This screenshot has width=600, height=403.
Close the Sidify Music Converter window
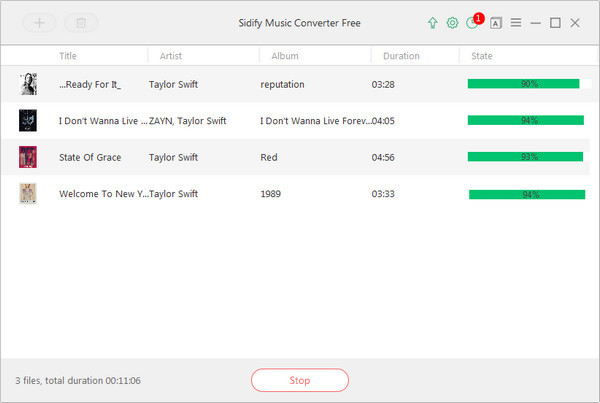coord(575,23)
